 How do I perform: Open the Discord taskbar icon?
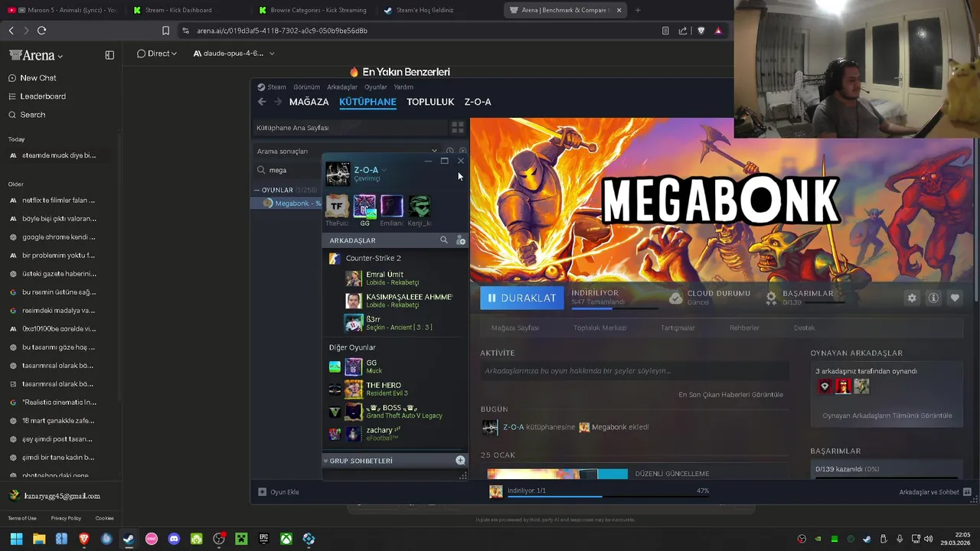click(174, 539)
